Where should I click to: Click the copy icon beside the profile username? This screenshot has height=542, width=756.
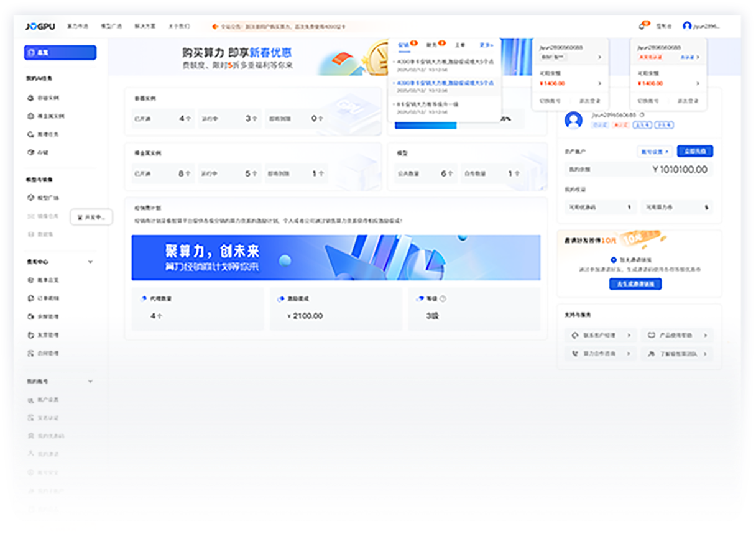click(x=642, y=114)
